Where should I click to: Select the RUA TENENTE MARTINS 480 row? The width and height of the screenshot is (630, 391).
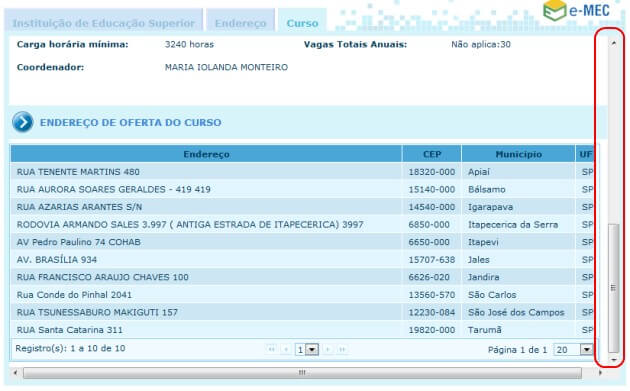tap(302, 172)
